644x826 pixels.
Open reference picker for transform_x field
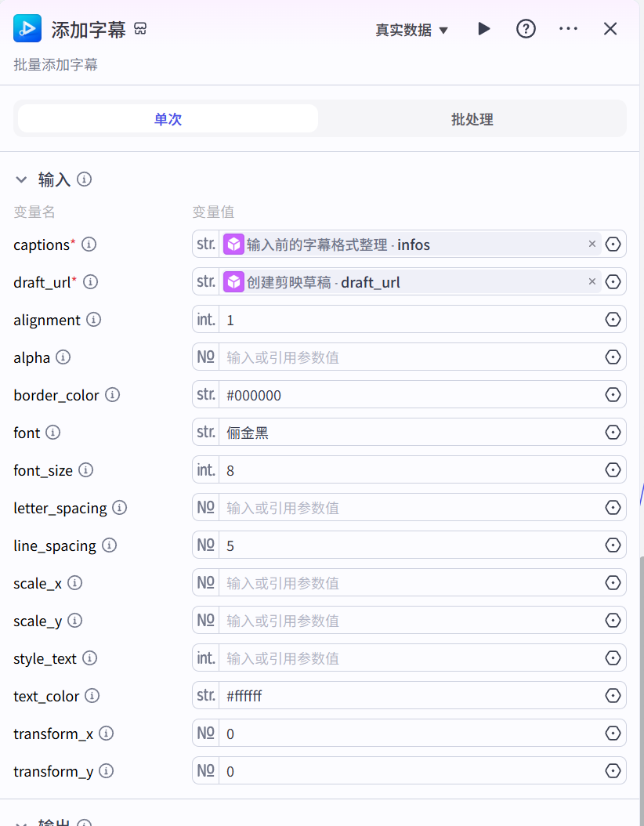(x=613, y=734)
